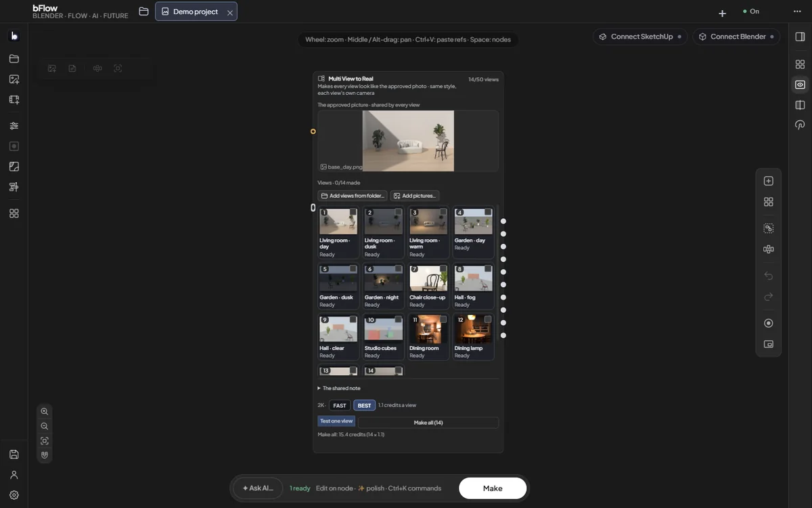Close the Demo project tab
Screen dimensions: 812x508
point(230,12)
